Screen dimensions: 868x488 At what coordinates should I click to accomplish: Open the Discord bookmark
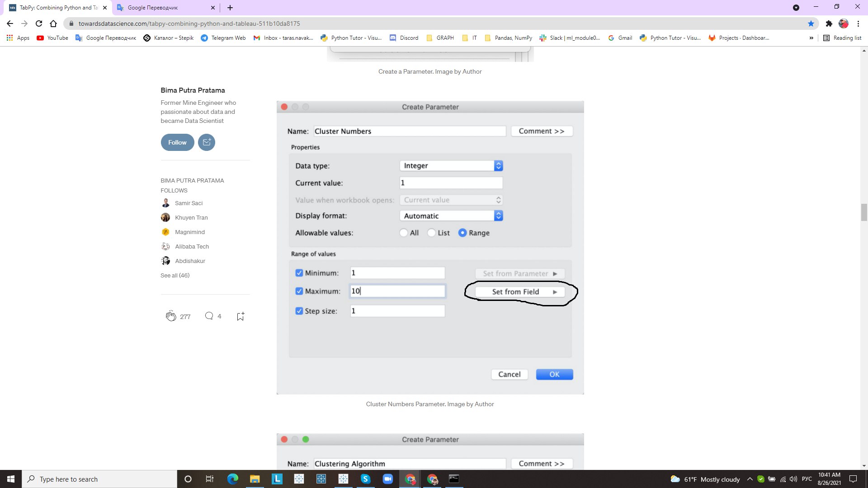point(404,38)
